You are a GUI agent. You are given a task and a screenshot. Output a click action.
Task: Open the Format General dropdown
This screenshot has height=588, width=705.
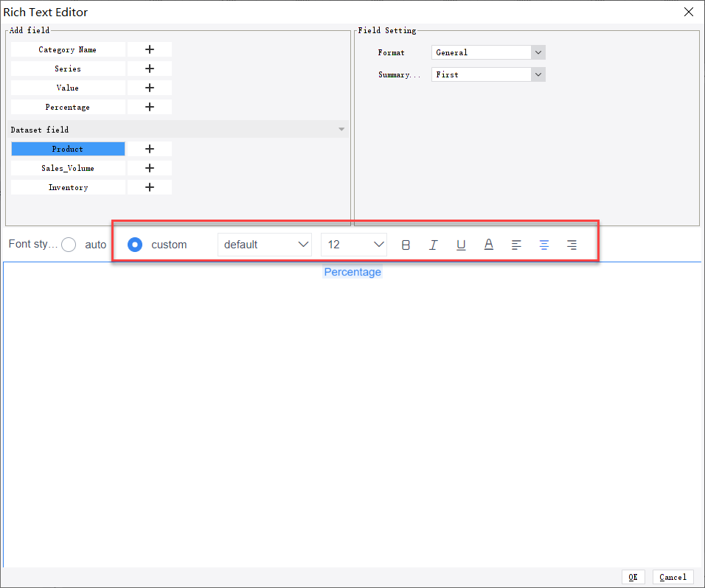coord(488,52)
